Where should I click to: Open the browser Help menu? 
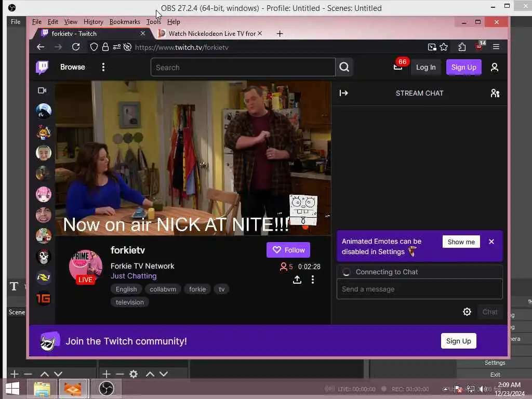coord(174,22)
